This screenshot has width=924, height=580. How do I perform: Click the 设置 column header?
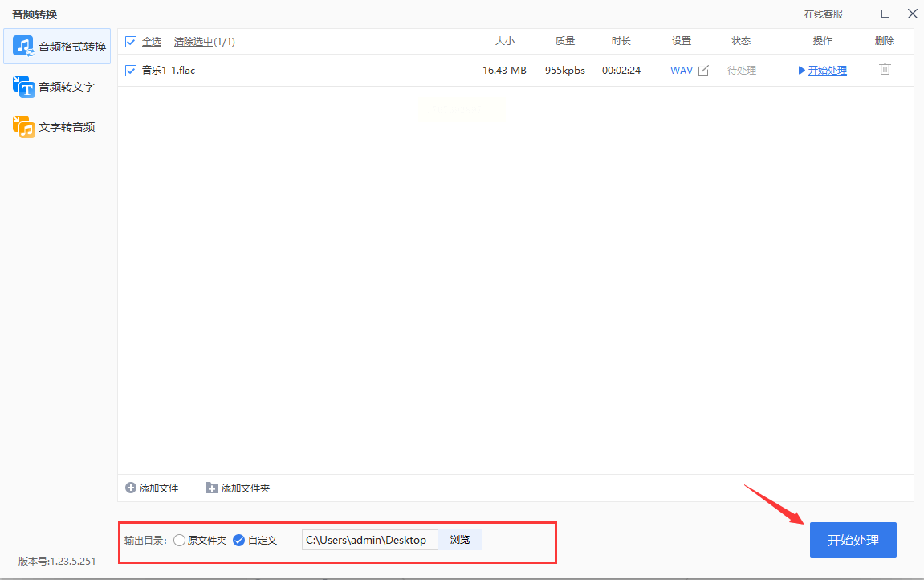[682, 41]
